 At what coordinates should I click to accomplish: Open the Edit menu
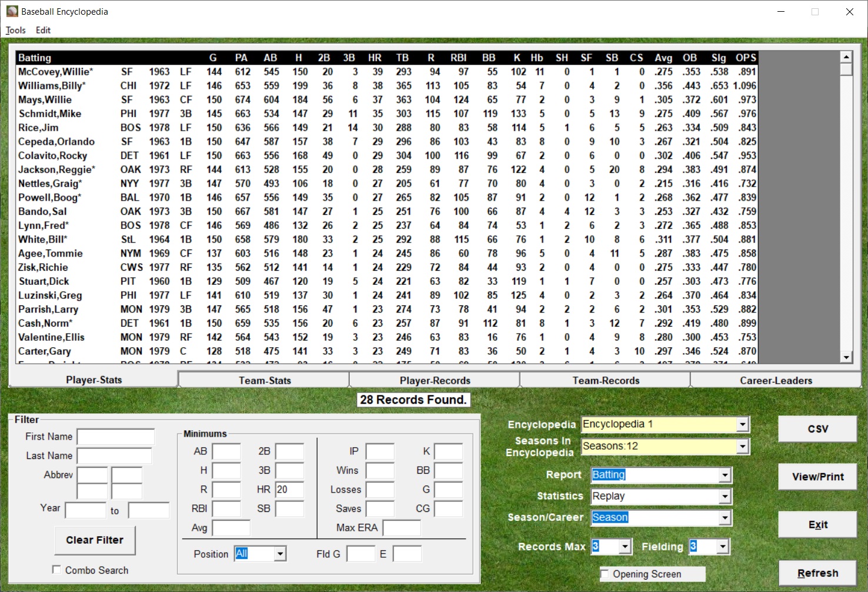pyautogui.click(x=43, y=30)
